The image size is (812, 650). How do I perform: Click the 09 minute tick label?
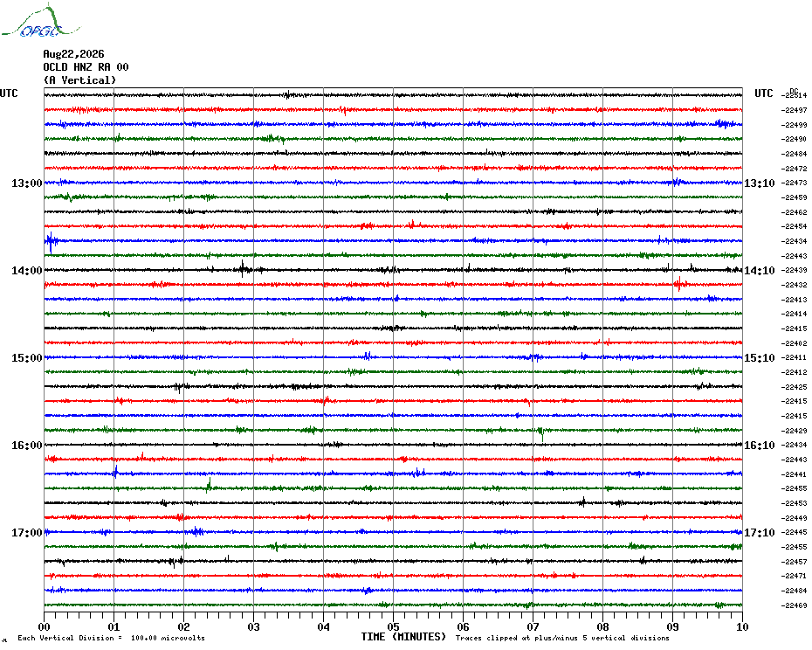click(x=672, y=626)
